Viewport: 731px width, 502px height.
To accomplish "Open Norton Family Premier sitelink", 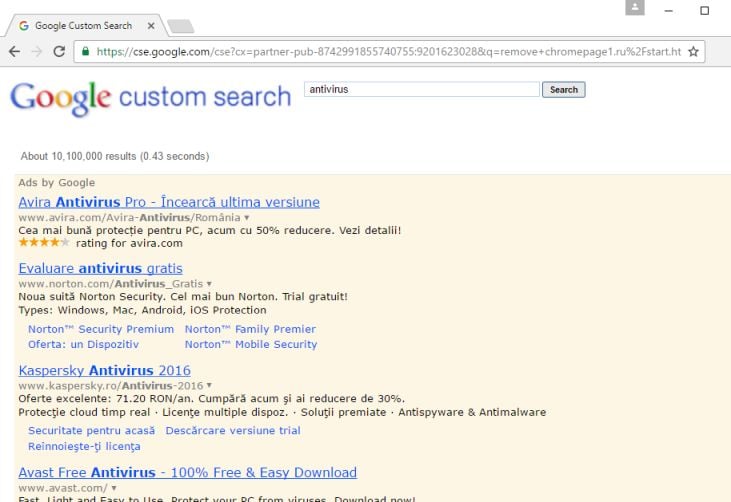I will point(250,329).
